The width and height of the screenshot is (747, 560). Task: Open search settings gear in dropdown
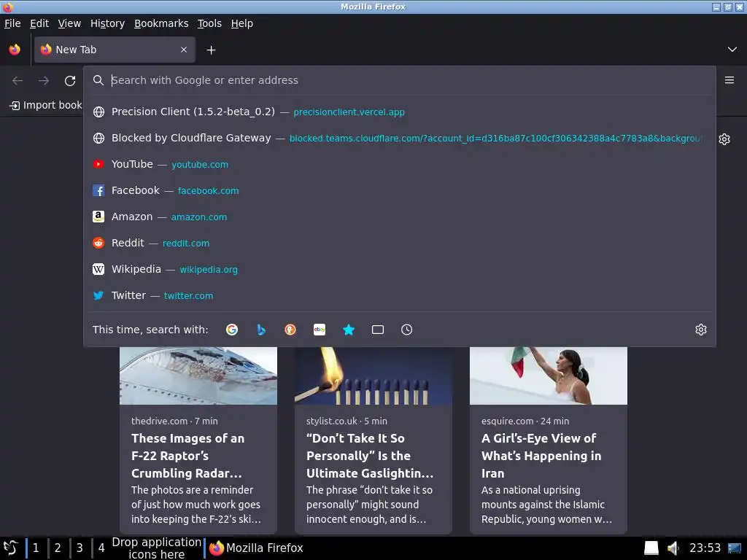click(701, 330)
